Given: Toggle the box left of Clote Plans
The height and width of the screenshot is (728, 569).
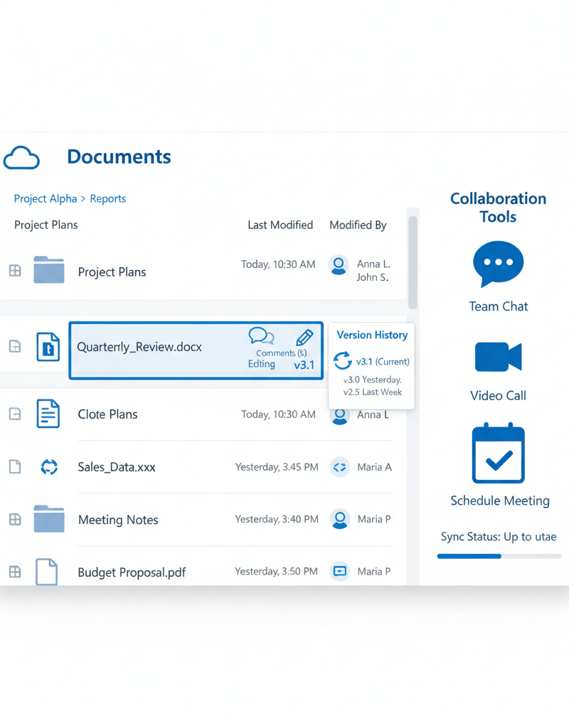Looking at the screenshot, I should [16, 414].
